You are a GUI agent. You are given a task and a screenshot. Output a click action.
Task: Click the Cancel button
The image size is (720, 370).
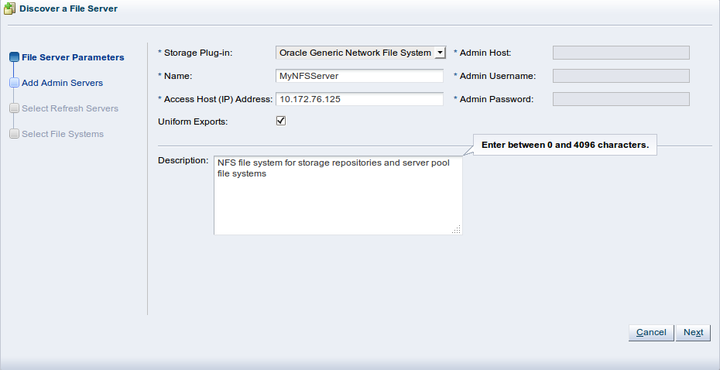pos(651,333)
